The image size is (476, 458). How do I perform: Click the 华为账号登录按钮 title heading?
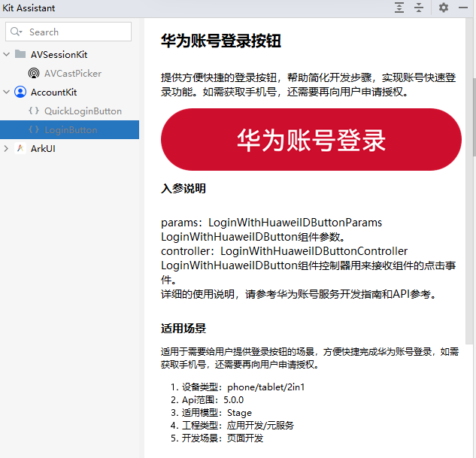coord(220,41)
